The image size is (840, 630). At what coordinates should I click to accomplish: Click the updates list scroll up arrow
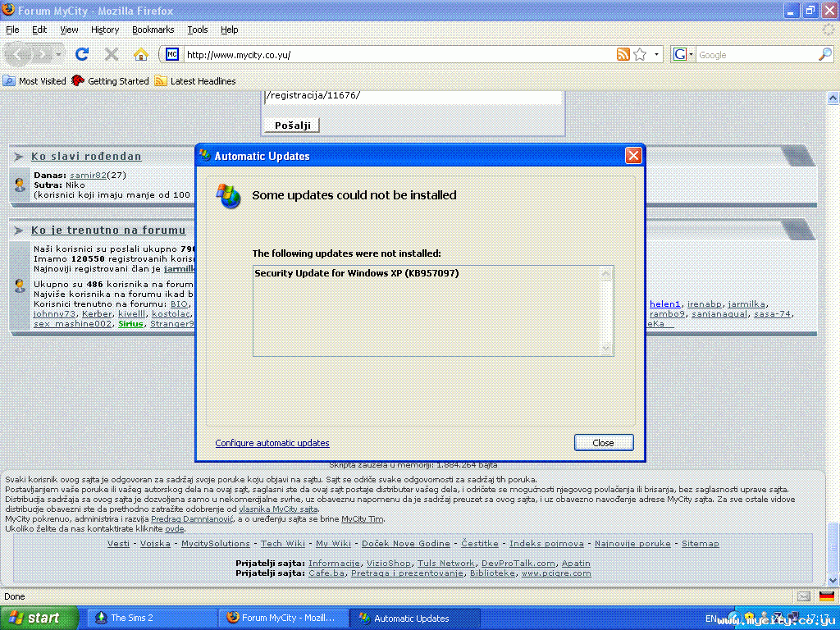pyautogui.click(x=606, y=274)
